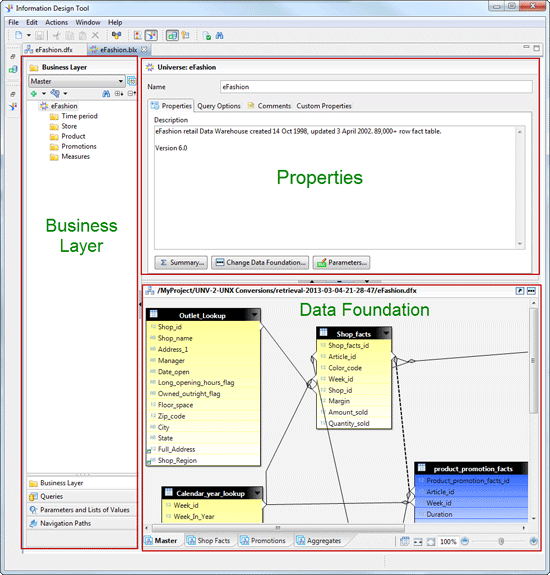Image resolution: width=550 pixels, height=575 pixels.
Task: Click the manage views icon beside Master dropdown
Action: [x=131, y=81]
